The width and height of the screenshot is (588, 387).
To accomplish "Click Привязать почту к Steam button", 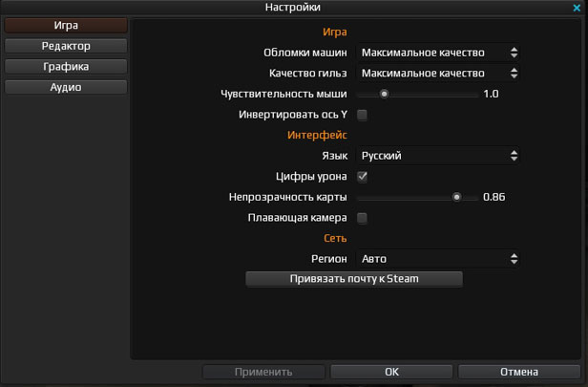I will point(354,279).
